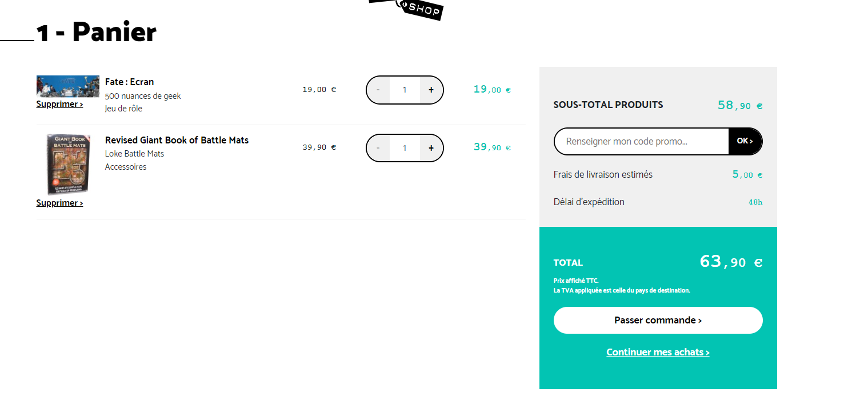Increase quantity of Revised Giant Book
This screenshot has width=868, height=412.
(x=431, y=148)
